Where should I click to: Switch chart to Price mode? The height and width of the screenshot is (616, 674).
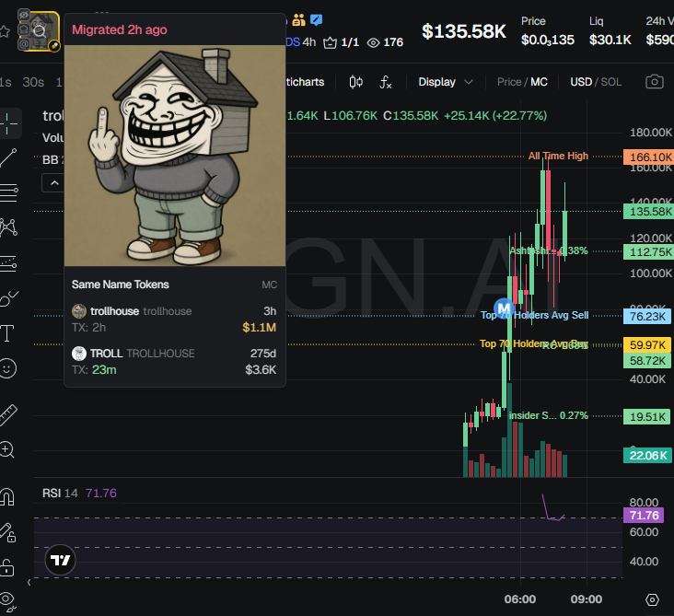[509, 82]
